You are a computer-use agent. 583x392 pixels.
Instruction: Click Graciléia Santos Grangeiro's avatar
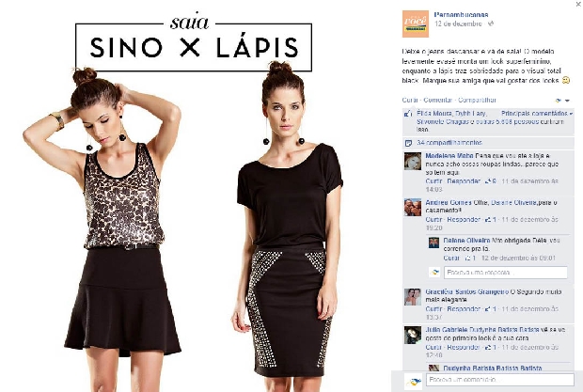(413, 297)
